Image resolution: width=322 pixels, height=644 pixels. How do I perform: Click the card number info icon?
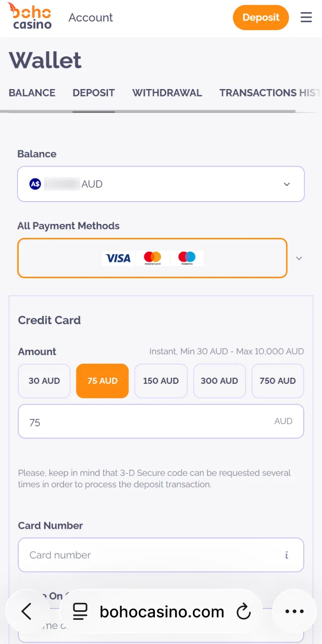[x=286, y=555]
